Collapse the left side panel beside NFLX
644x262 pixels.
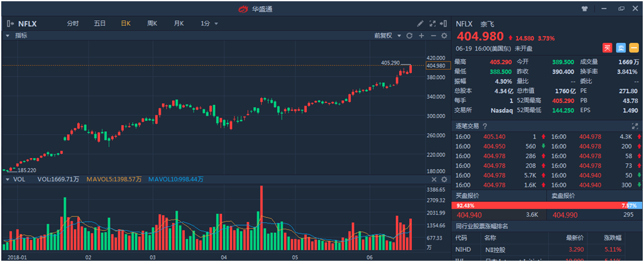pyautogui.click(x=11, y=24)
